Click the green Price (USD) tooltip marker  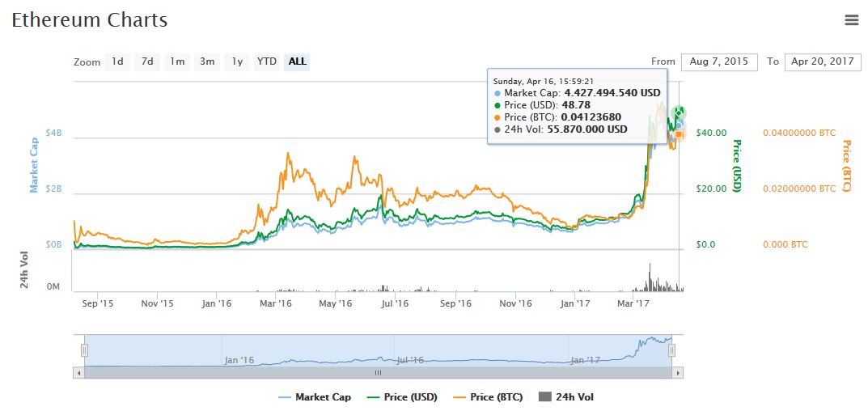click(x=680, y=113)
